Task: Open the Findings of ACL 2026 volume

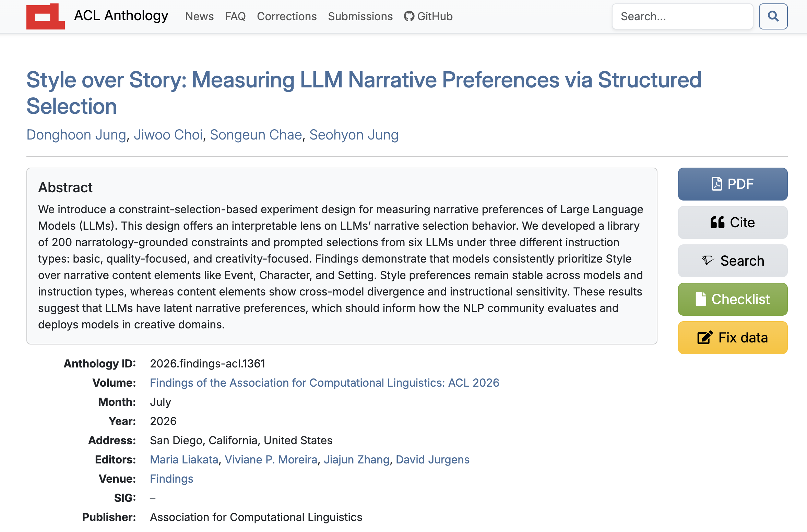Action: click(x=324, y=383)
